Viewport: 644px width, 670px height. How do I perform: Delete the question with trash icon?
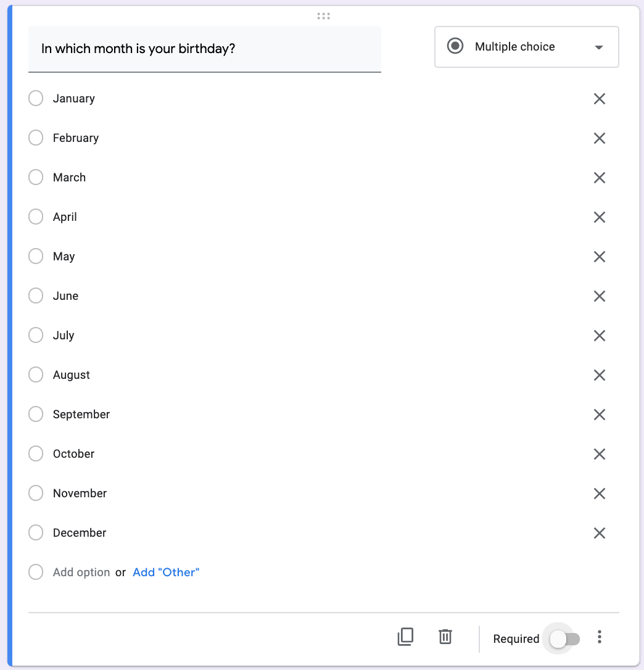(x=445, y=637)
